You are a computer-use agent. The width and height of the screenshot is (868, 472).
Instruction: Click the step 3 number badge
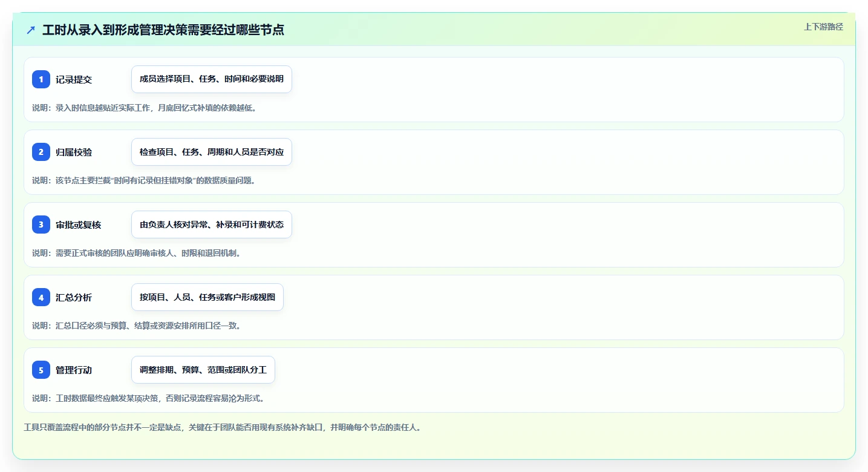tap(41, 225)
